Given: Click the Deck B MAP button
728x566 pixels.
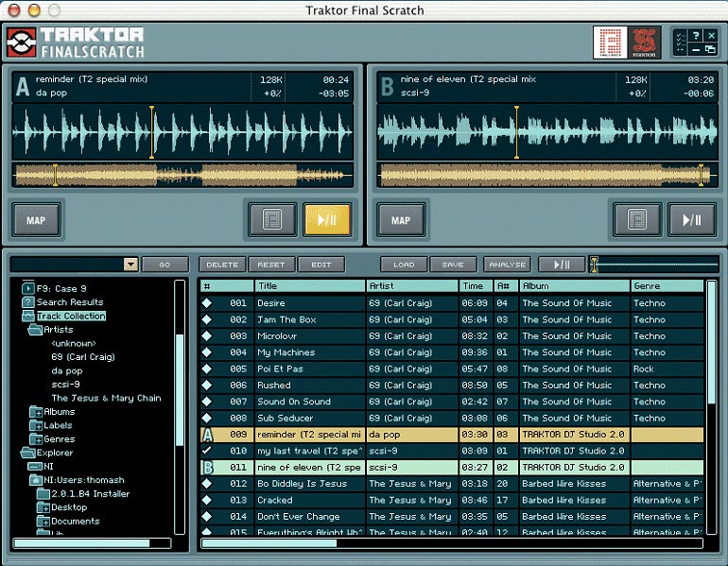Looking at the screenshot, I should pos(401,220).
